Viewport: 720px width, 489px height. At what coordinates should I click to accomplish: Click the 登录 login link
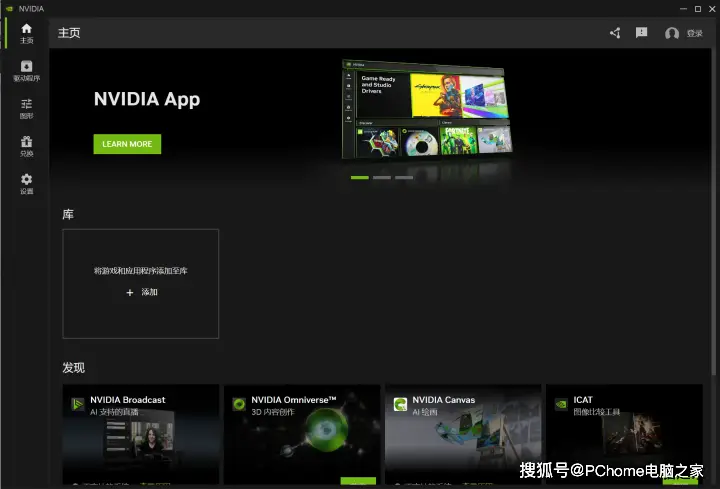(x=695, y=33)
